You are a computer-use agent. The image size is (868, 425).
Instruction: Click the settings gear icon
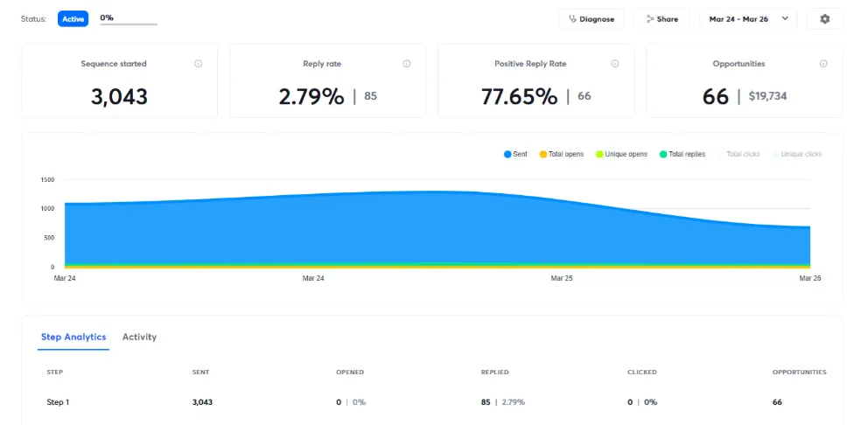point(825,19)
